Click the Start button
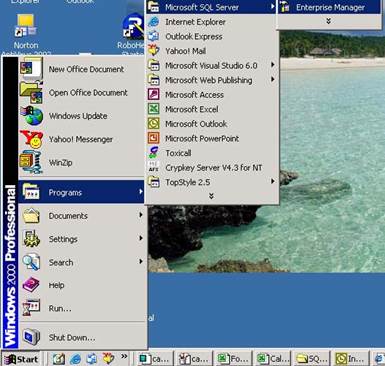 pos(21,359)
